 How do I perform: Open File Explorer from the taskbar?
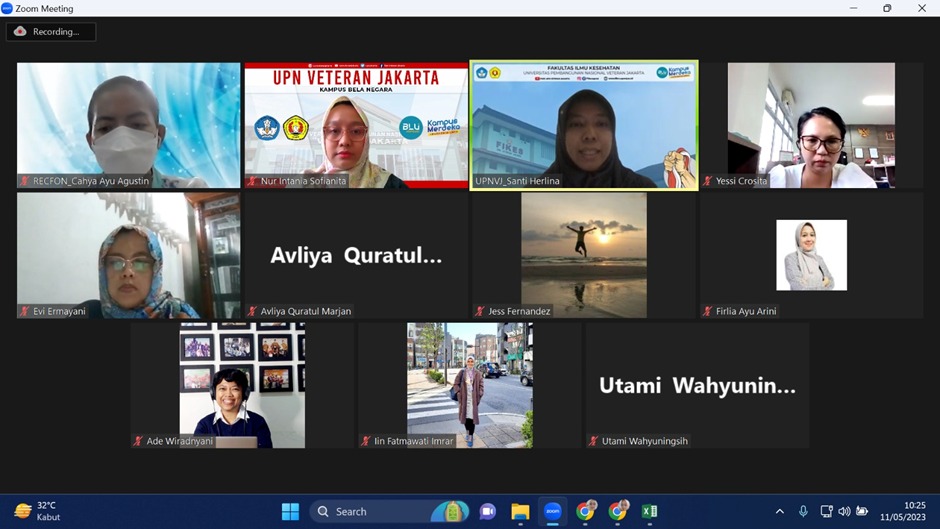tap(520, 512)
